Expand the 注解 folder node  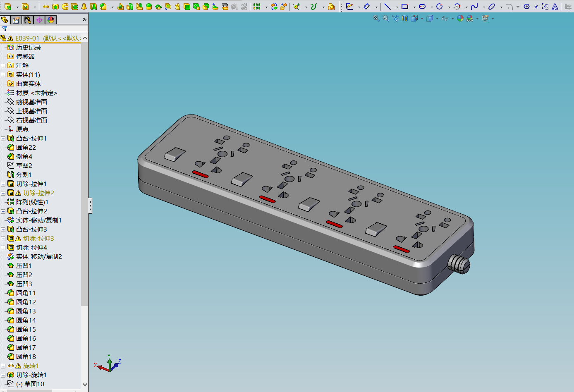click(3, 65)
